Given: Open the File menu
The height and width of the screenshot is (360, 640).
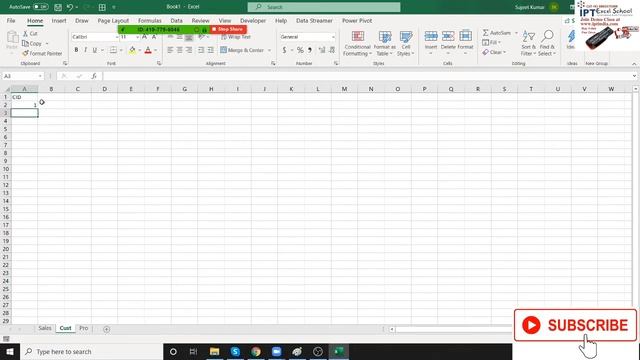Looking at the screenshot, I should tap(11, 20).
